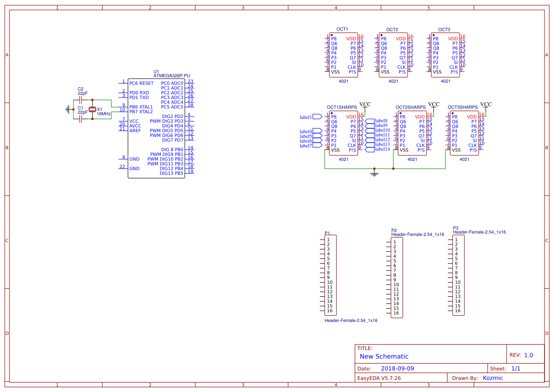Click the "EasyEDA V5.7.26" version text
Viewport: 554px width, 392px height.
pyautogui.click(x=379, y=378)
